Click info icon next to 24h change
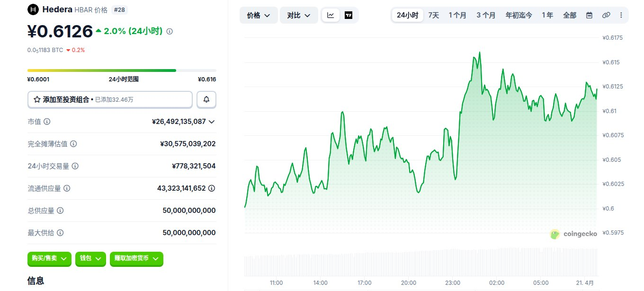This screenshot has width=644, height=291. click(170, 31)
